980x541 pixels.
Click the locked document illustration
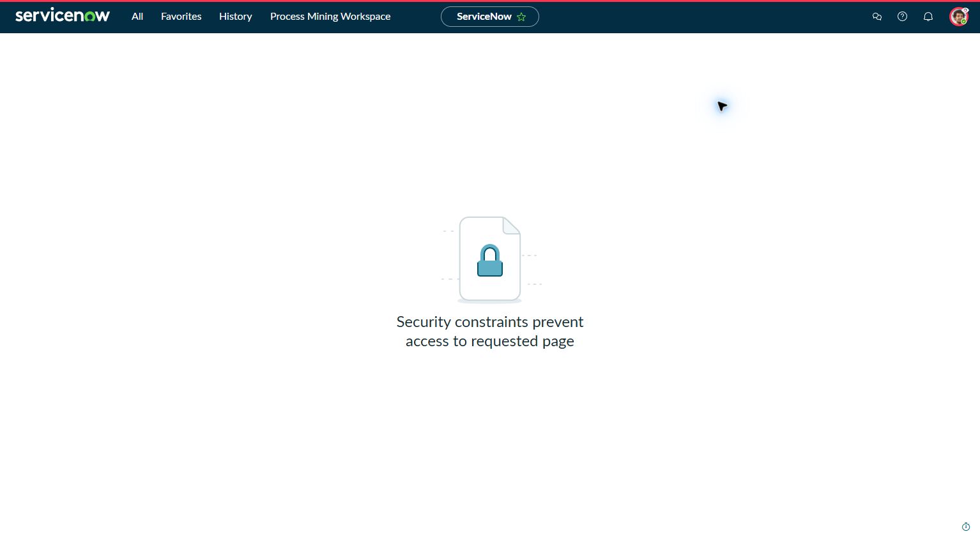(x=490, y=259)
